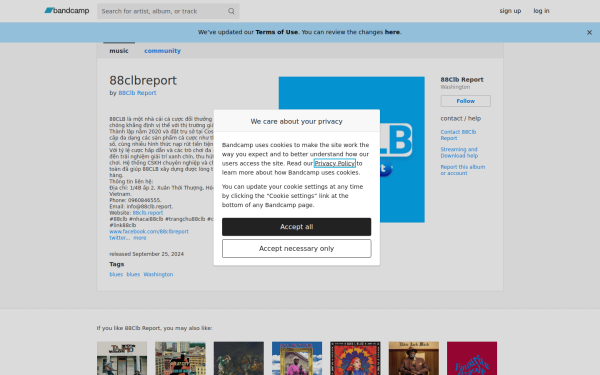The height and width of the screenshot is (375, 600).
Task: Open the log in link
Action: [x=541, y=11]
